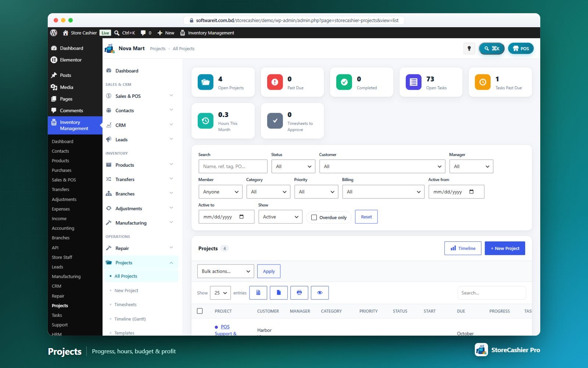Toggle the Overdue only checkbox
The width and height of the screenshot is (588, 368).
coord(314,217)
